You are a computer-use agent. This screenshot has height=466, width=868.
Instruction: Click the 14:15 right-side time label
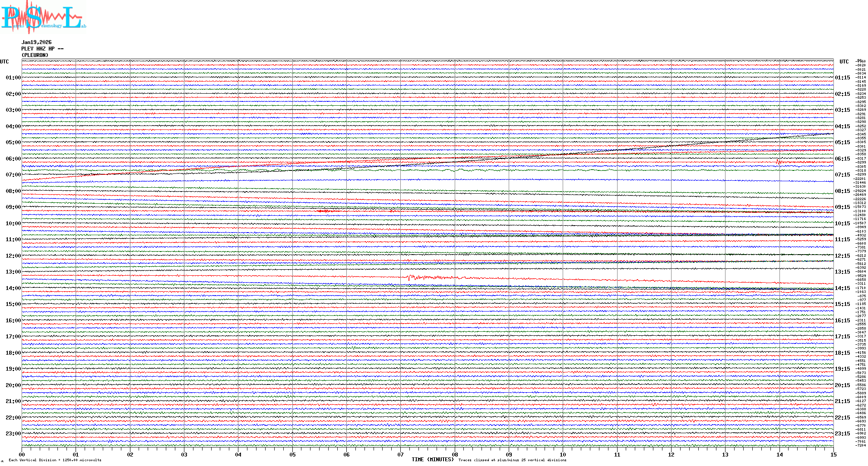pyautogui.click(x=842, y=288)
